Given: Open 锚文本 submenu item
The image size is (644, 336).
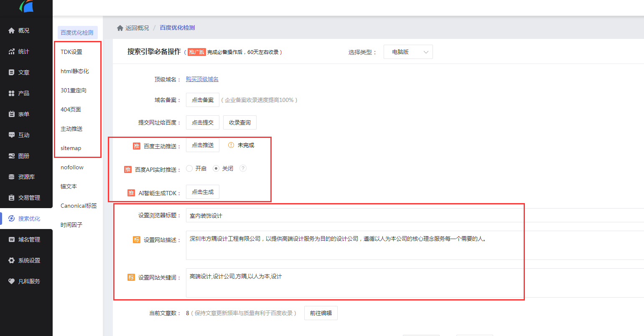Looking at the screenshot, I should tap(69, 186).
